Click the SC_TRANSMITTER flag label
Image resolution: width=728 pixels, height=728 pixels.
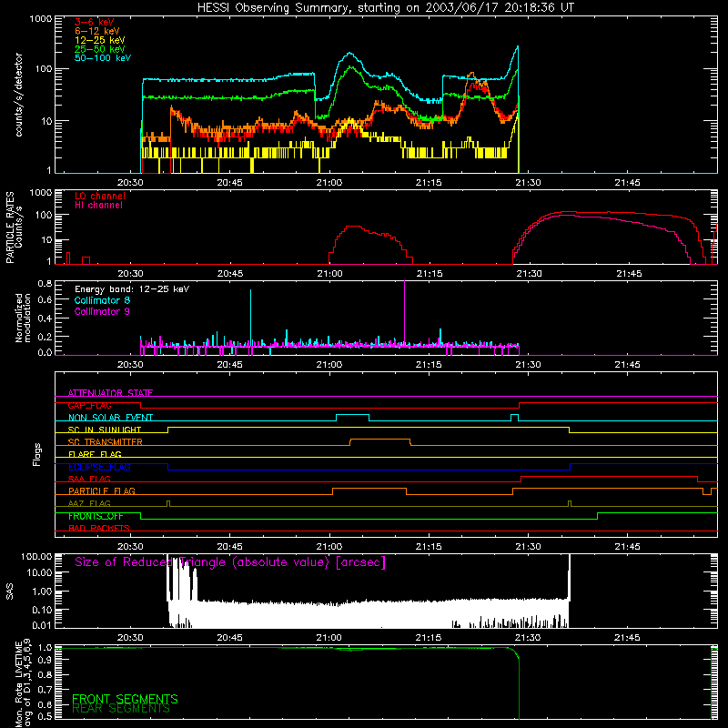tap(105, 442)
